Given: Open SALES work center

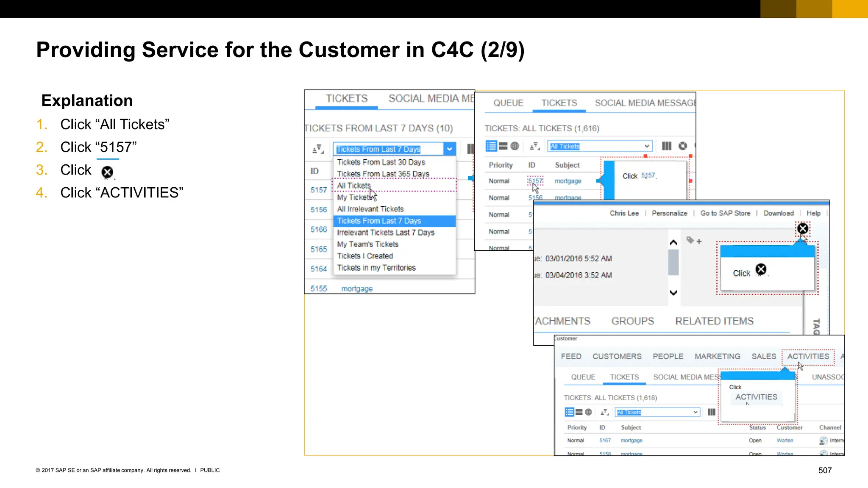Looking at the screenshot, I should [764, 356].
